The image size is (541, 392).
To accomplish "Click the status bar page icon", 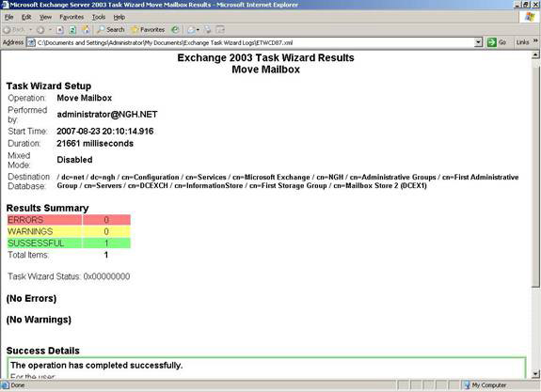I will click(6, 385).
